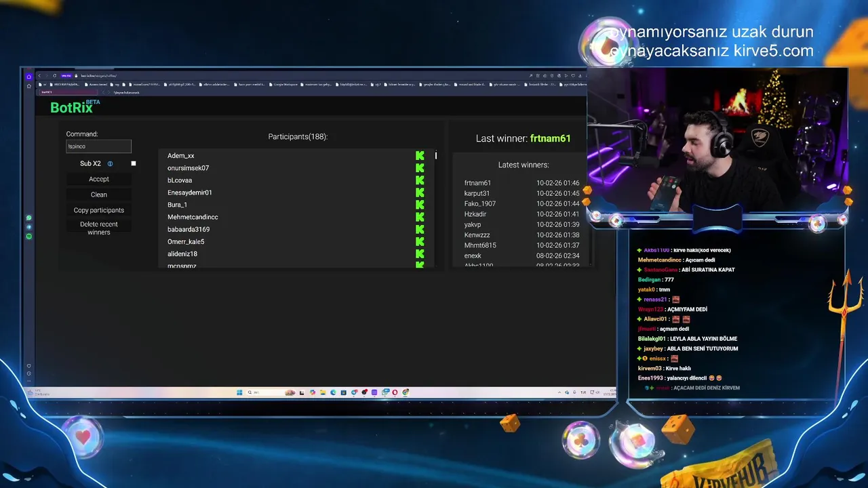868x488 pixels.
Task: Open the Opera browser from the taskbar
Action: click(x=395, y=392)
